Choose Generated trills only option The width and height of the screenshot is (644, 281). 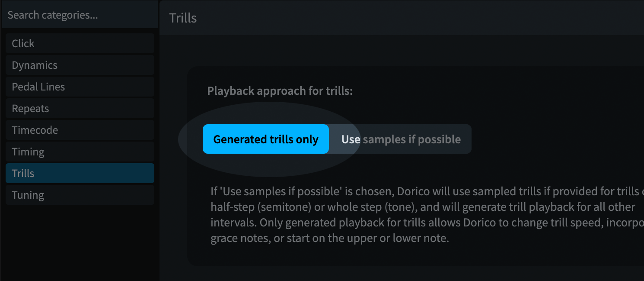coord(266,139)
